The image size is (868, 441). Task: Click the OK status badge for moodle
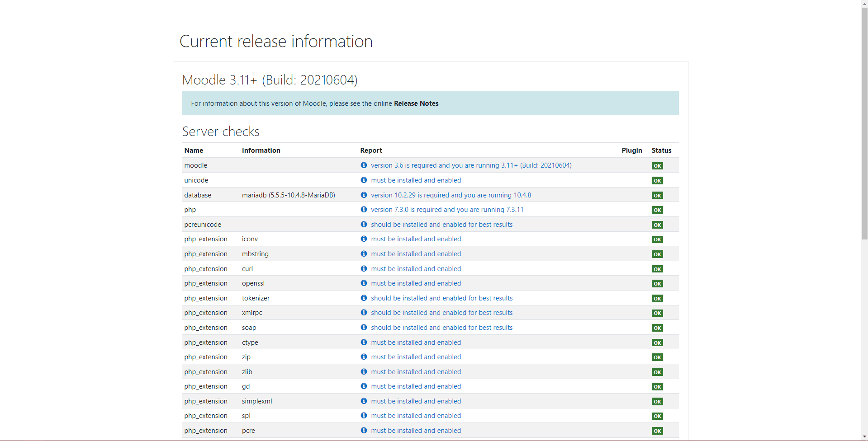(x=657, y=166)
